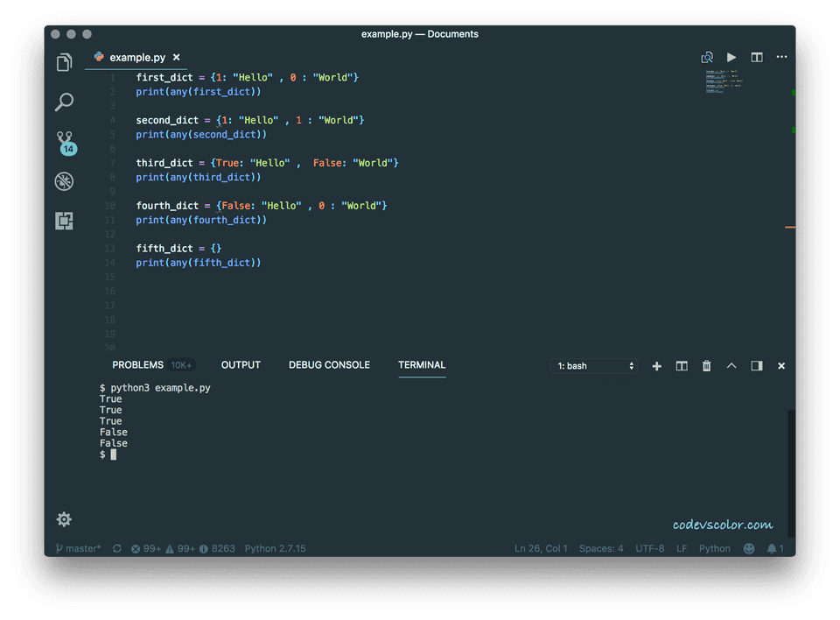The image size is (840, 620).
Task: Open editor more actions with the ellipsis icon
Action: (781, 56)
